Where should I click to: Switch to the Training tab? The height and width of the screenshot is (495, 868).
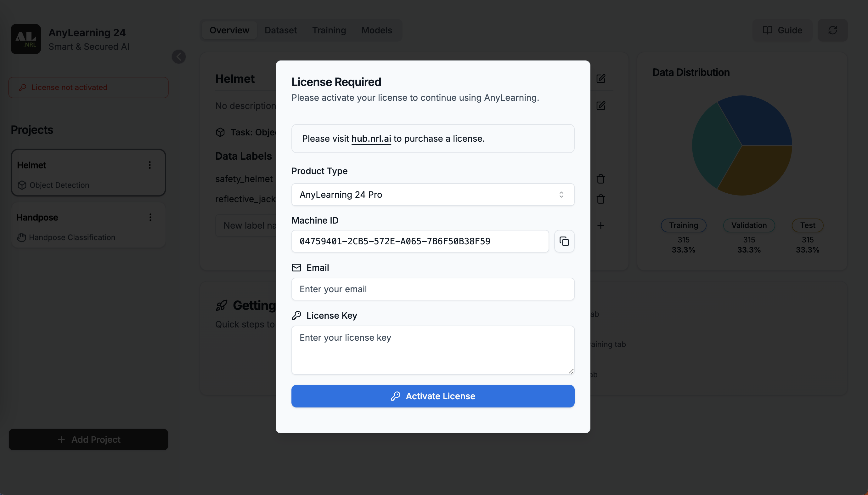pyautogui.click(x=329, y=30)
